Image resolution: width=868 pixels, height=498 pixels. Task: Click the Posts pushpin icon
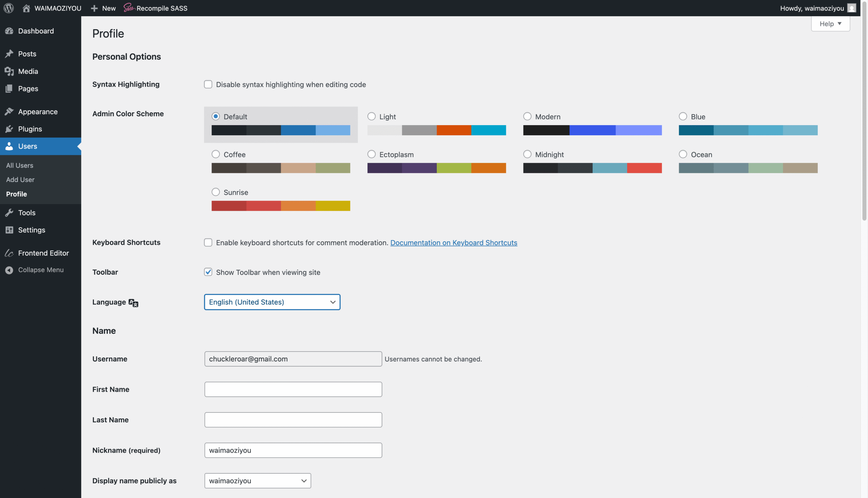tap(9, 54)
